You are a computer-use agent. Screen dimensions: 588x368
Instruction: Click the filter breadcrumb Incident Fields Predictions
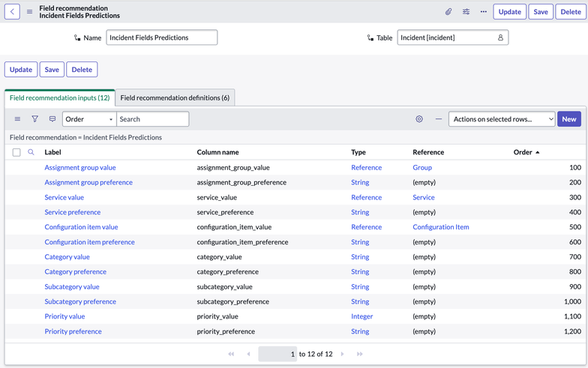pos(123,138)
